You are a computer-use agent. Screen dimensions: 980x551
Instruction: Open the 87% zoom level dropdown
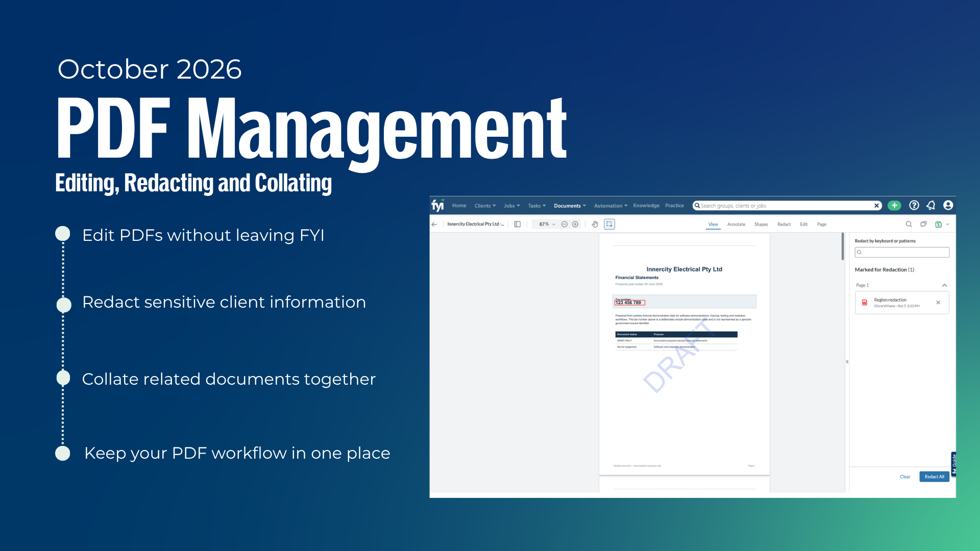pos(547,224)
